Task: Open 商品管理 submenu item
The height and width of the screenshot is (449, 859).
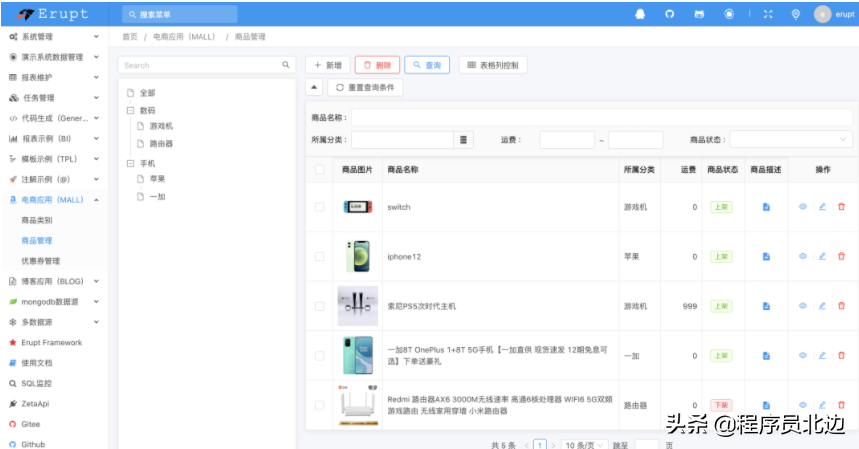Action: click(x=37, y=240)
